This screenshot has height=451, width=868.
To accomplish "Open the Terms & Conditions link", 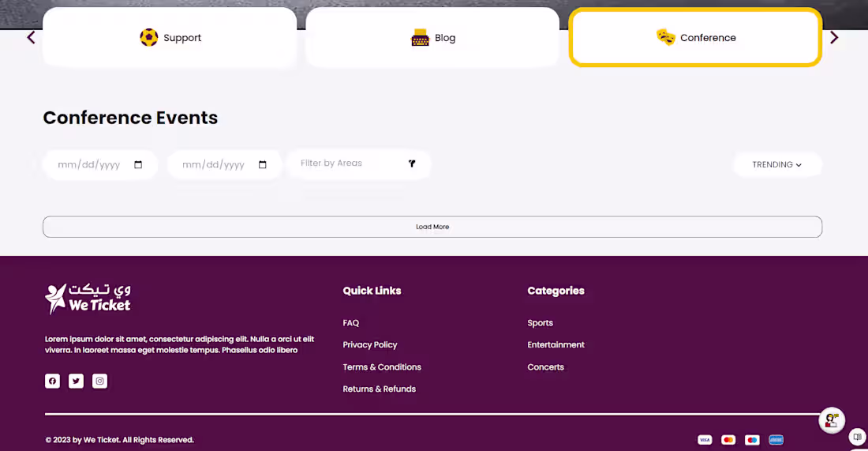I will coord(382,367).
